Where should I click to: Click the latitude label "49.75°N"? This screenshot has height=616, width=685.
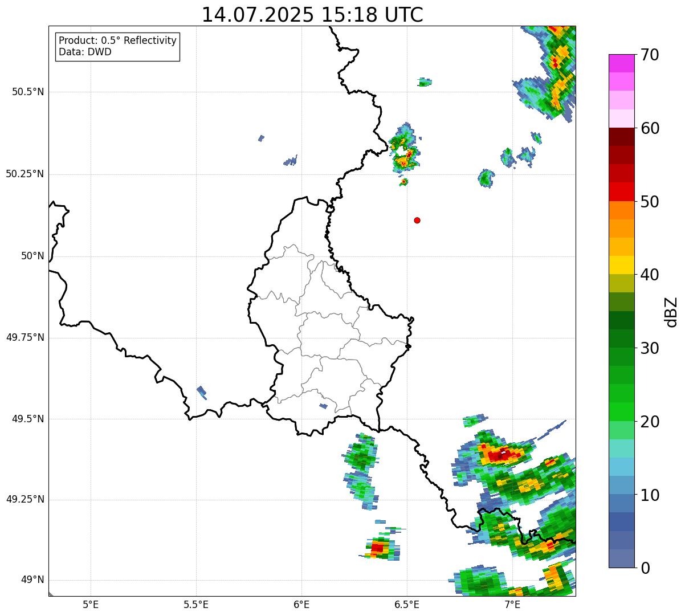(25, 337)
